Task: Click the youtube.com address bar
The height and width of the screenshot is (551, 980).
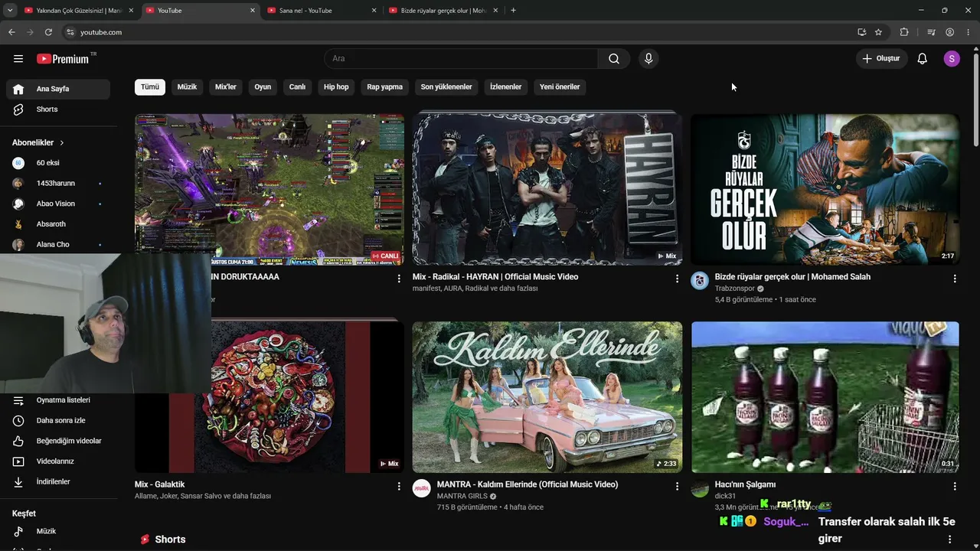Action: coord(458,32)
